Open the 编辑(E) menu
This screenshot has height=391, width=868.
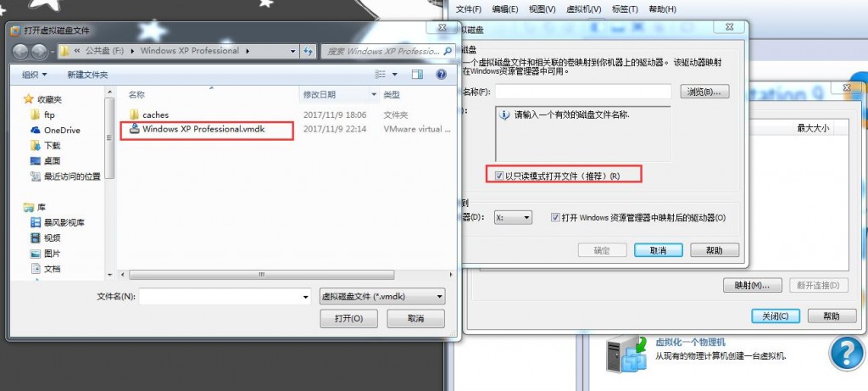point(505,9)
